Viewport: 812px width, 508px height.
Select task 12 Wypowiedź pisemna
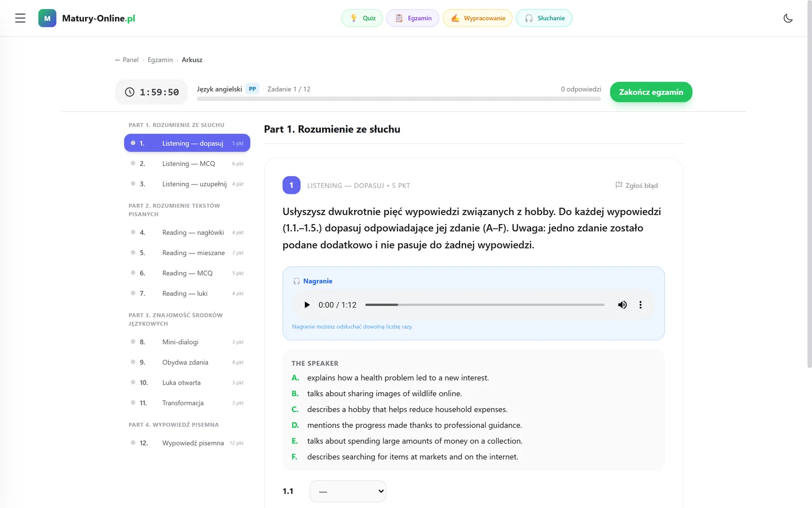(187, 443)
